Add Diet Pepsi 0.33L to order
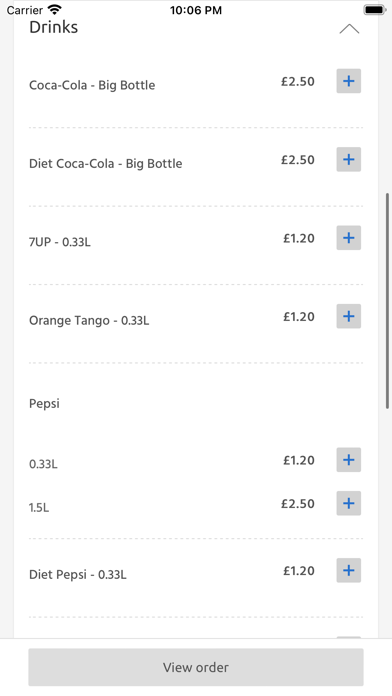 coord(348,570)
